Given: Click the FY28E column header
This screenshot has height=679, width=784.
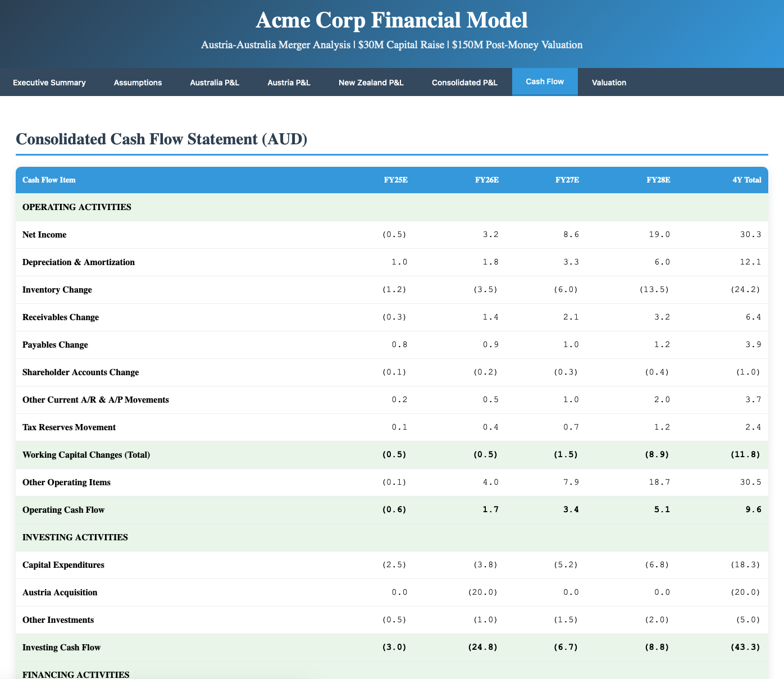Looking at the screenshot, I should (658, 180).
